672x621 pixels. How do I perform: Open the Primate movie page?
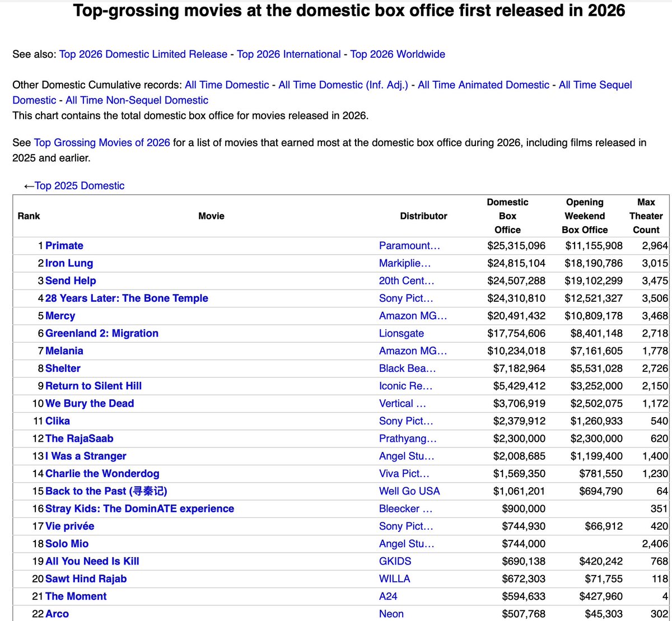tap(64, 246)
